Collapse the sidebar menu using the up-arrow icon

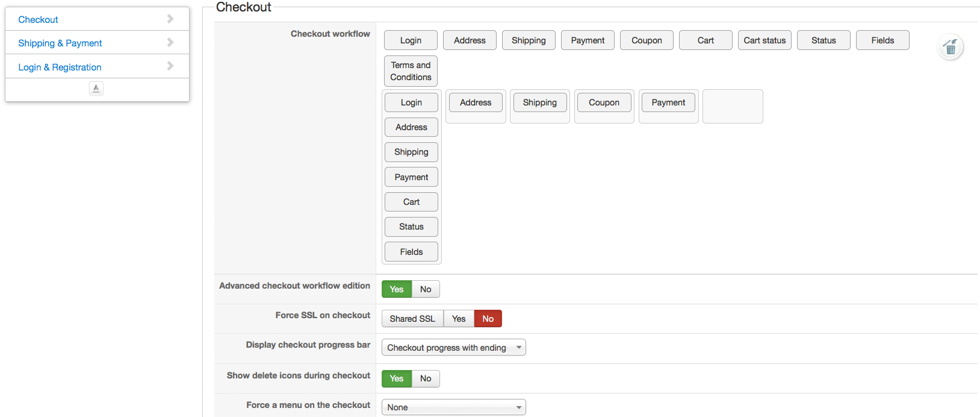tap(96, 89)
